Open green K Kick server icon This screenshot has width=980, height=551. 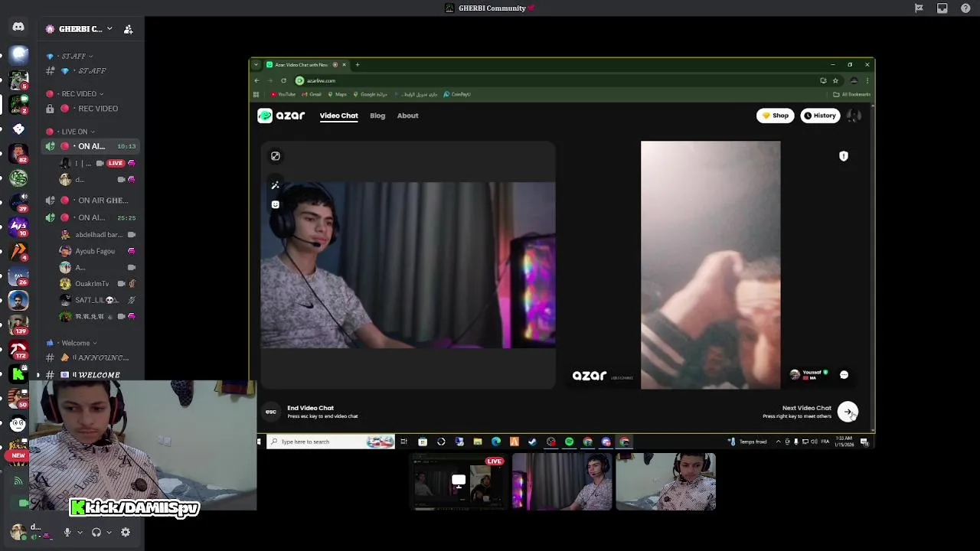click(18, 375)
